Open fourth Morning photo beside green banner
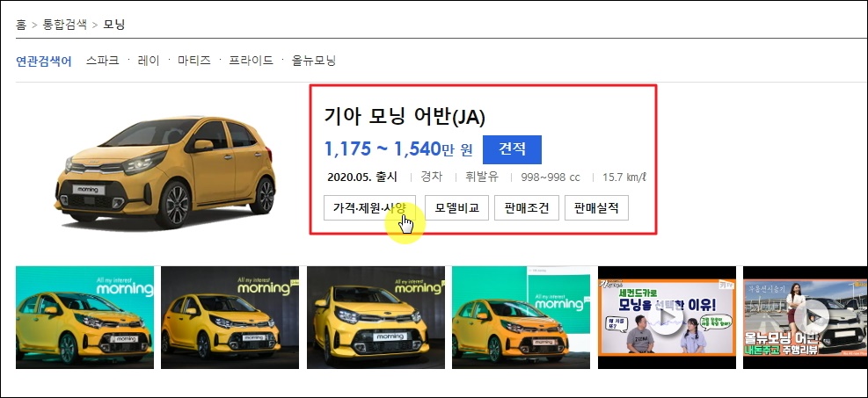 [521, 317]
